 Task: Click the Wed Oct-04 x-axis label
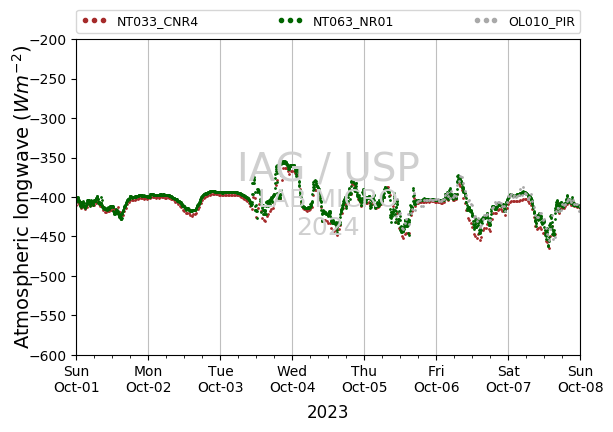[292, 379]
